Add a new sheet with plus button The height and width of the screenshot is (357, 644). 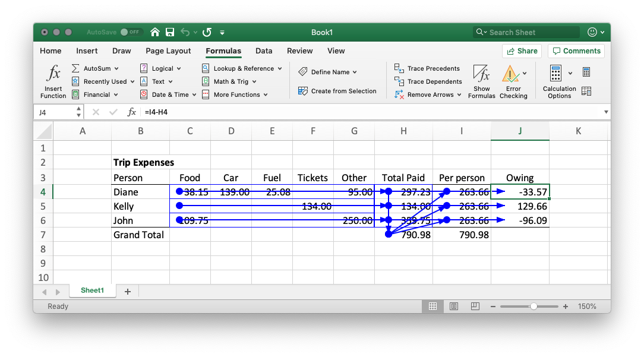[x=128, y=291]
